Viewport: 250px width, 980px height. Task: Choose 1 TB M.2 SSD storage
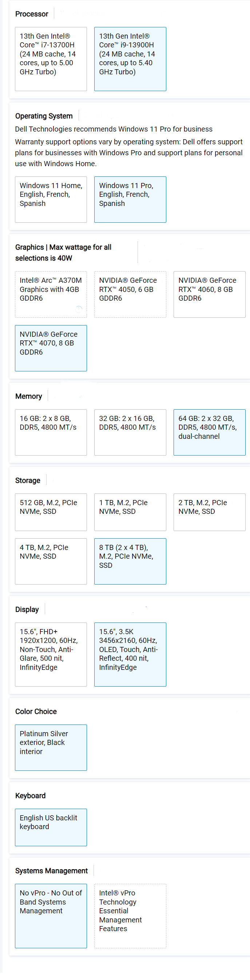130,512
